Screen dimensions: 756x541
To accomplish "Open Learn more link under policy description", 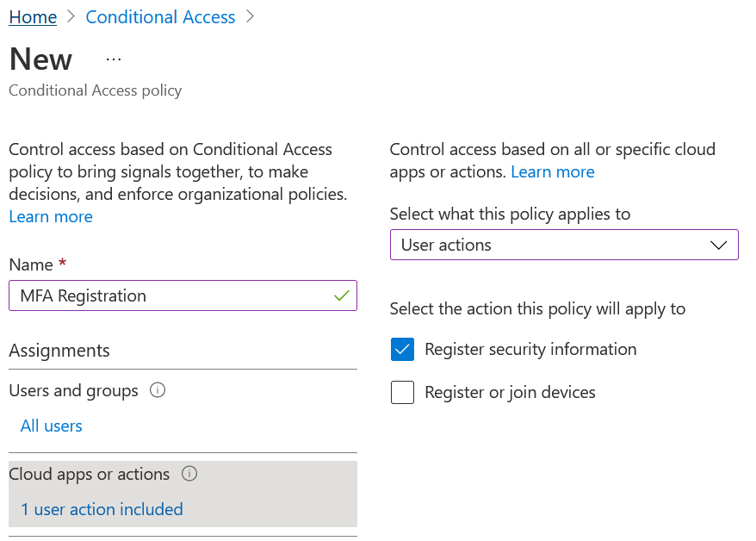I will coord(51,216).
